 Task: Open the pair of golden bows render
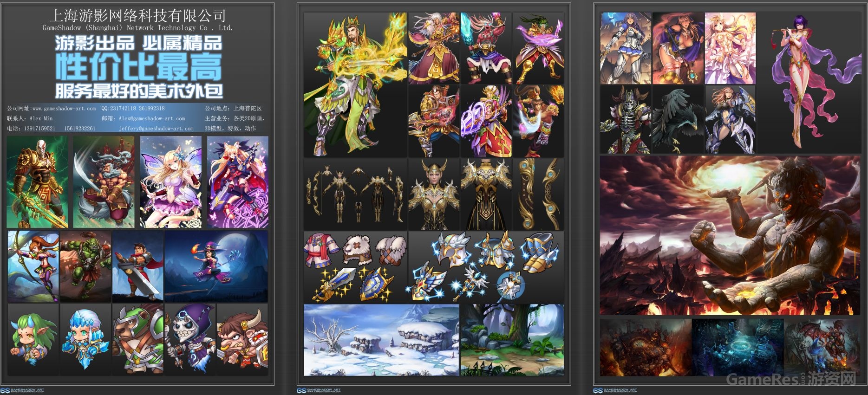pyautogui.click(x=538, y=194)
